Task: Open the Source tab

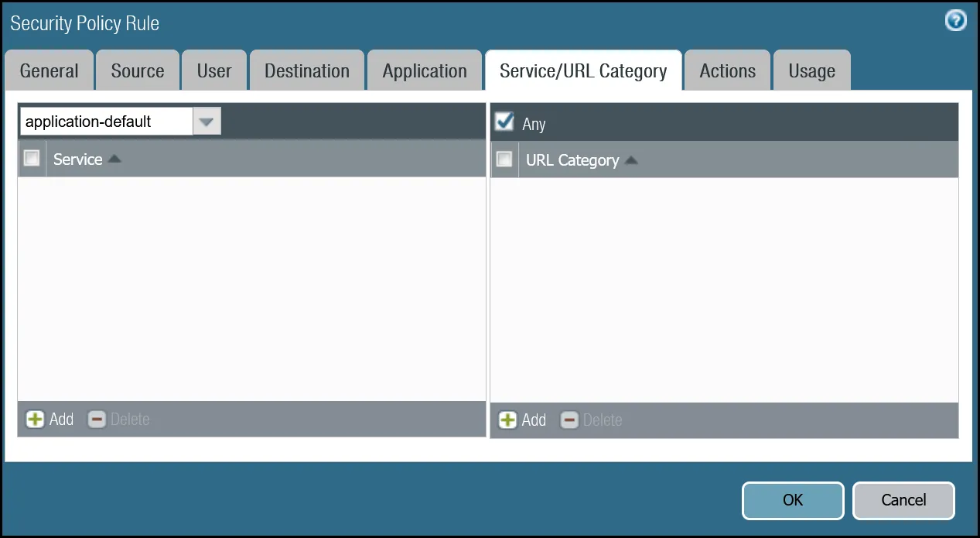Action: [137, 70]
